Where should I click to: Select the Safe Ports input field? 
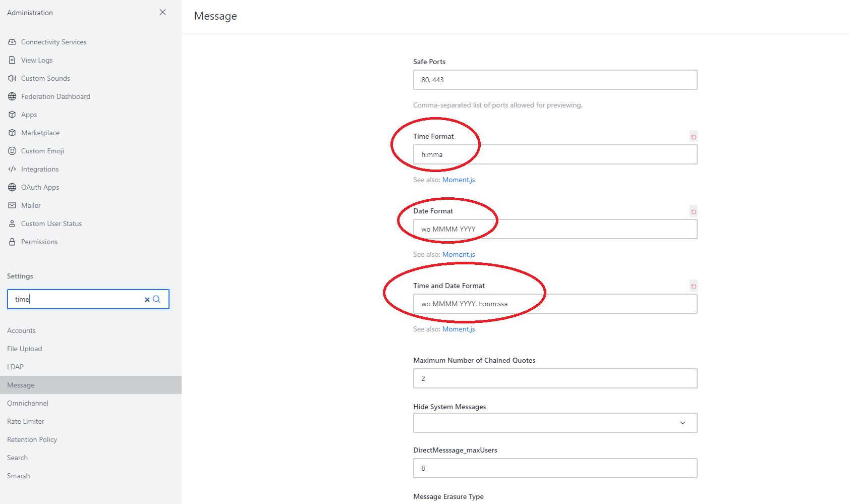tap(554, 80)
